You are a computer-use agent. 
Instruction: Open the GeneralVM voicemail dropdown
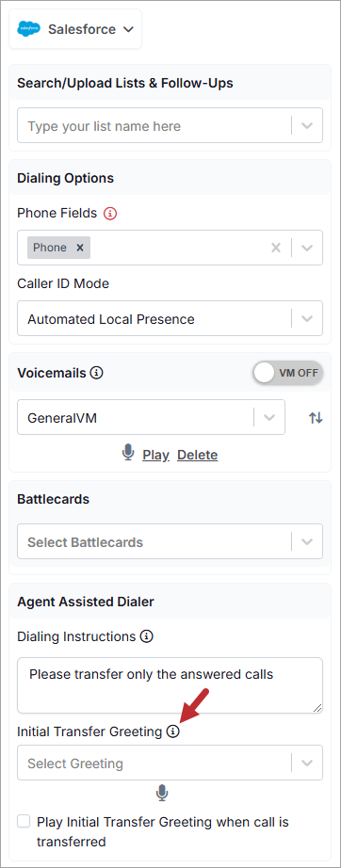[x=151, y=417]
